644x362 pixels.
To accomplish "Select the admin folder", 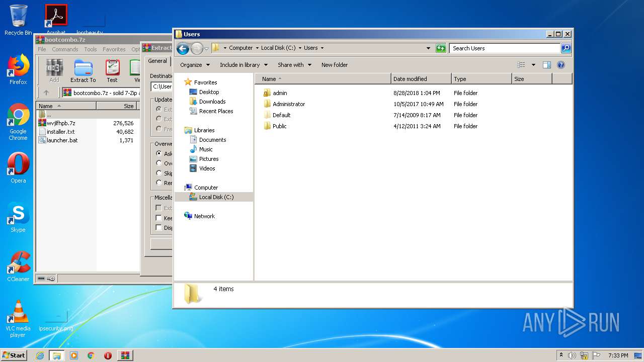I will pos(280,93).
